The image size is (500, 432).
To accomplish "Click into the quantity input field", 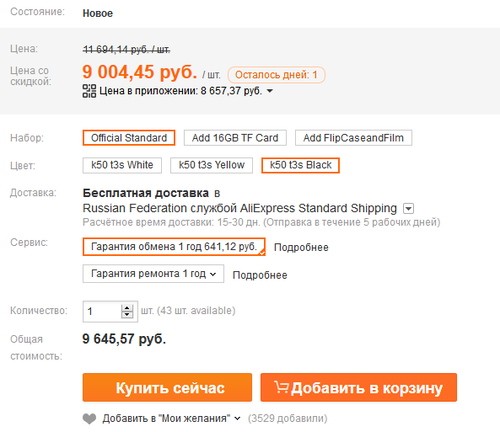I will (102, 311).
